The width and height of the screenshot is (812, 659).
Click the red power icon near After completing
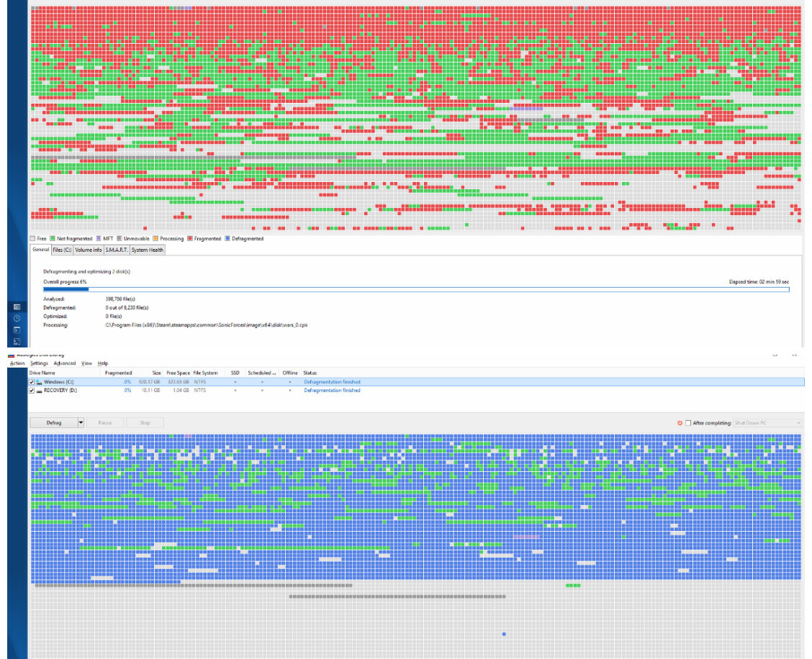click(x=680, y=423)
